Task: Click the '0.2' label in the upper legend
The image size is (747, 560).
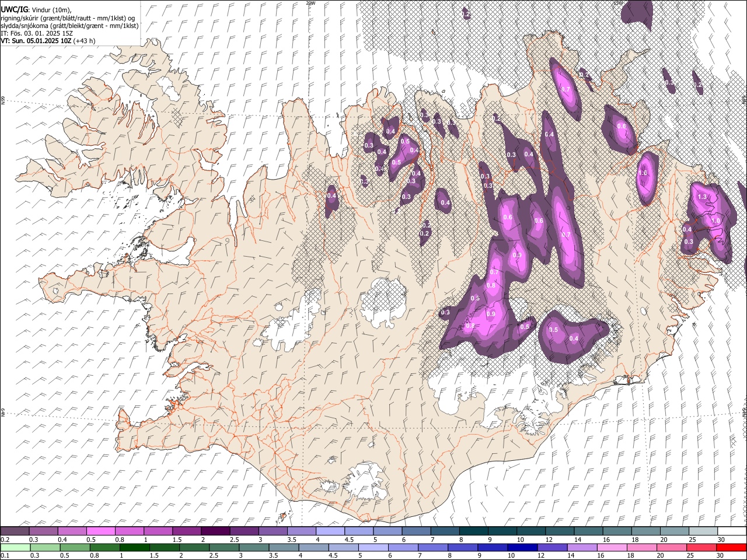Action: pos(5,539)
